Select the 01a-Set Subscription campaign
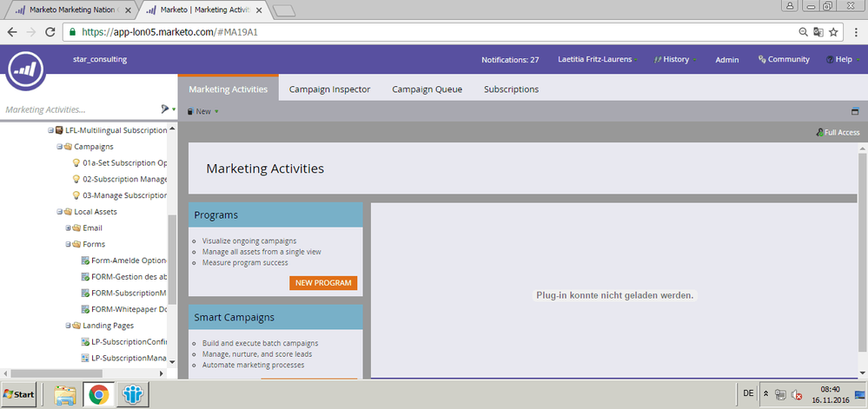The width and height of the screenshot is (868, 409). point(123,162)
